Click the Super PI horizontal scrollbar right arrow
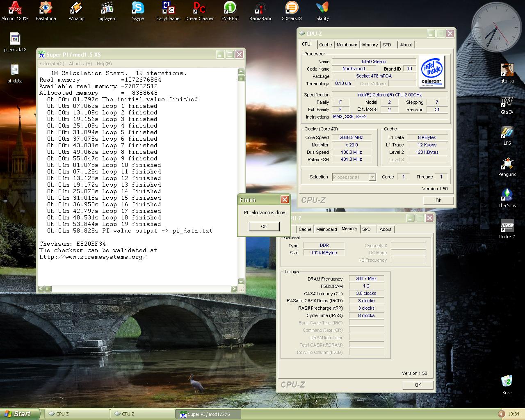 (x=234, y=289)
